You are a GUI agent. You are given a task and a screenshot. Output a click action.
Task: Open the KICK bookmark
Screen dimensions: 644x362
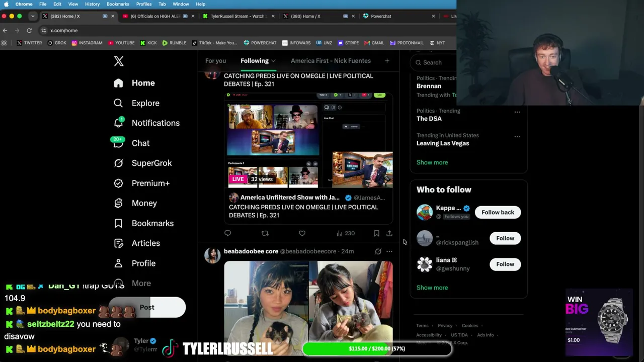point(148,43)
